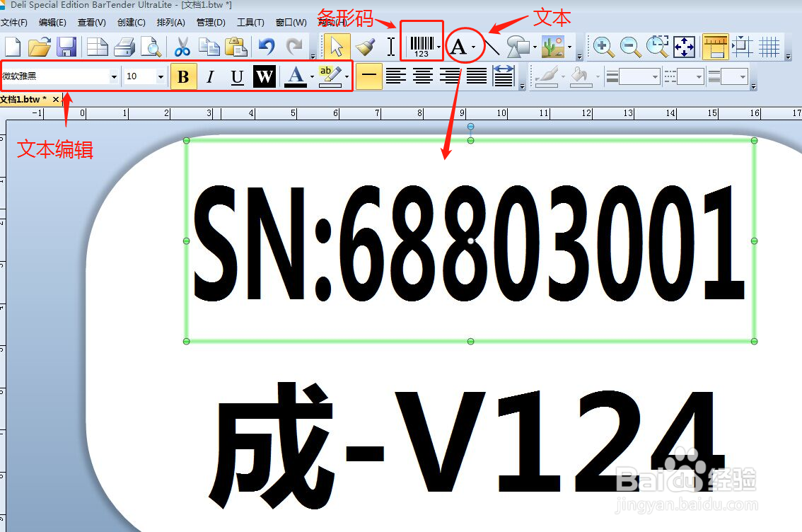Expand picture tool dropdown arrow
Viewport: 802px width, 532px height.
coord(569,47)
